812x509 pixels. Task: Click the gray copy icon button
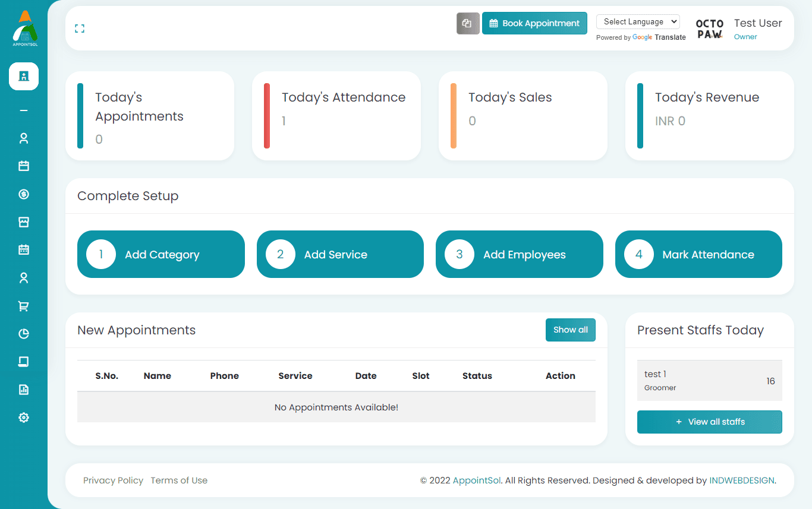coord(467,24)
